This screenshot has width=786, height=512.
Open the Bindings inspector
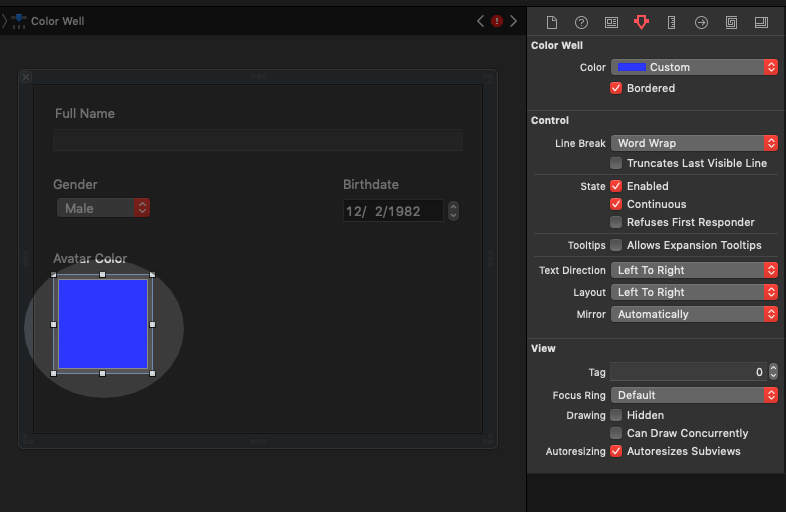pos(731,22)
